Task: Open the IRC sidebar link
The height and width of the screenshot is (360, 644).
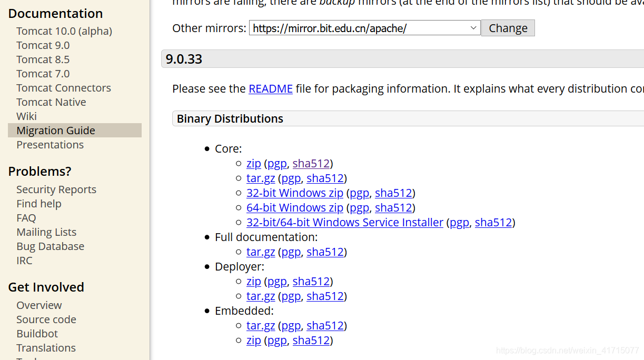Action: [x=24, y=261]
